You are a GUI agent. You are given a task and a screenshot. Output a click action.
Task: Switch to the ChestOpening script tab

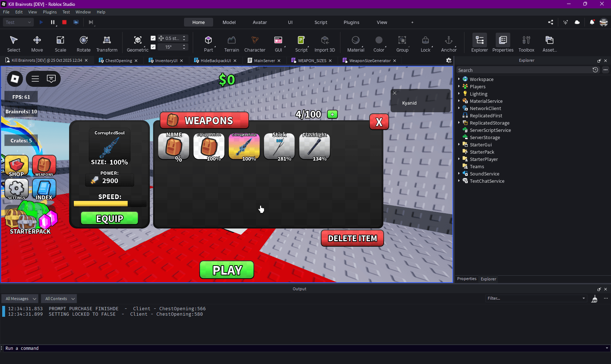tap(119, 61)
